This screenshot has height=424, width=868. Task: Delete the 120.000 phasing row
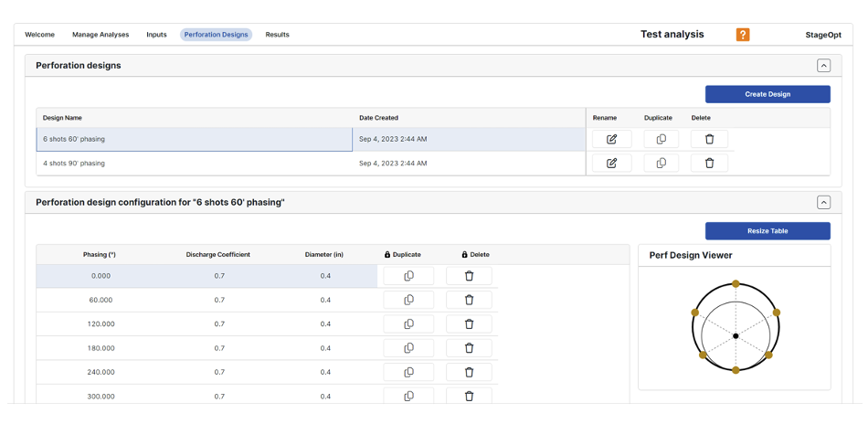(469, 323)
